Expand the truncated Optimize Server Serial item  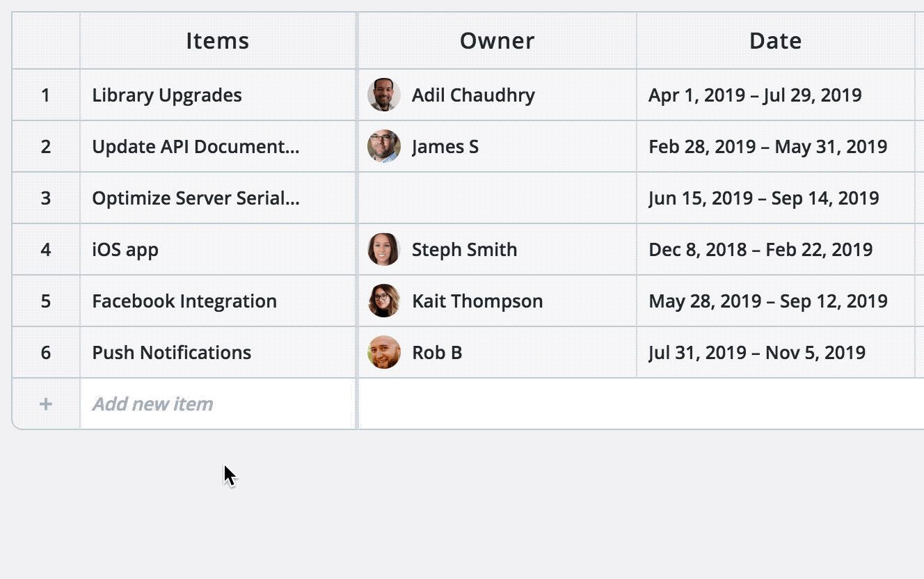click(x=196, y=198)
